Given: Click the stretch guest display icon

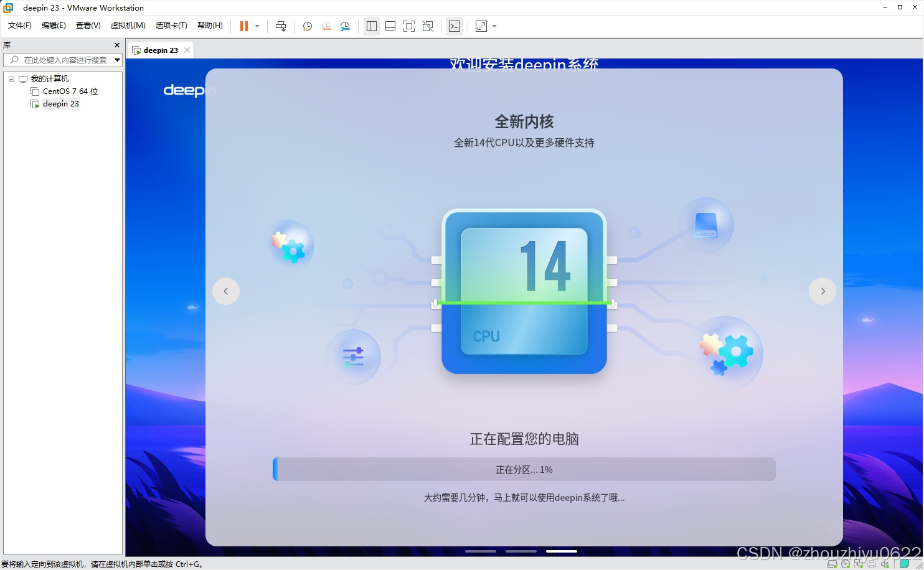Looking at the screenshot, I should (x=481, y=26).
